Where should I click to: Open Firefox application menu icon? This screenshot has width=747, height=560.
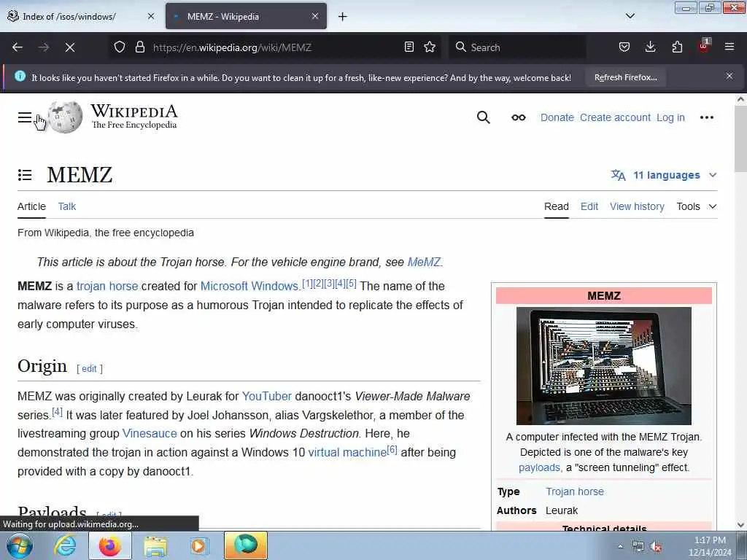pos(729,47)
